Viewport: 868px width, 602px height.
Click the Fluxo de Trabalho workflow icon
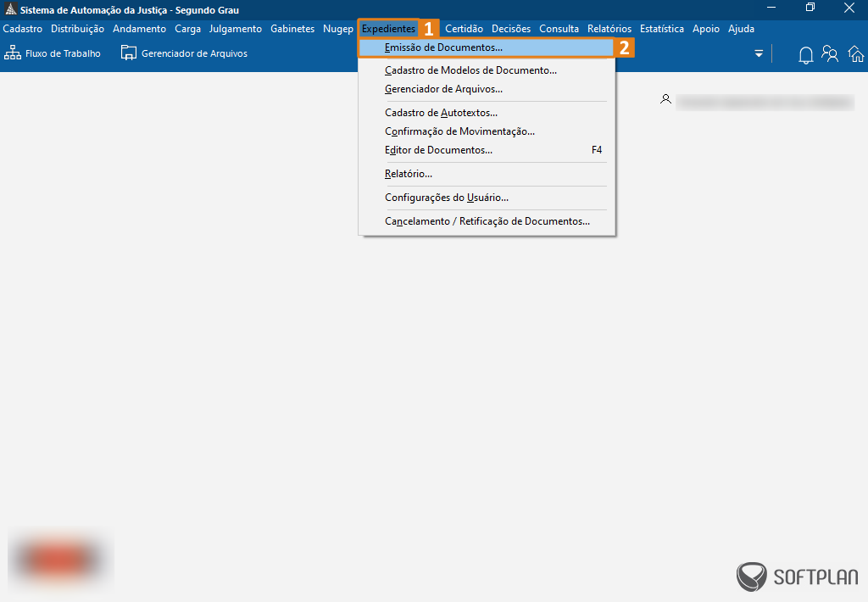13,53
